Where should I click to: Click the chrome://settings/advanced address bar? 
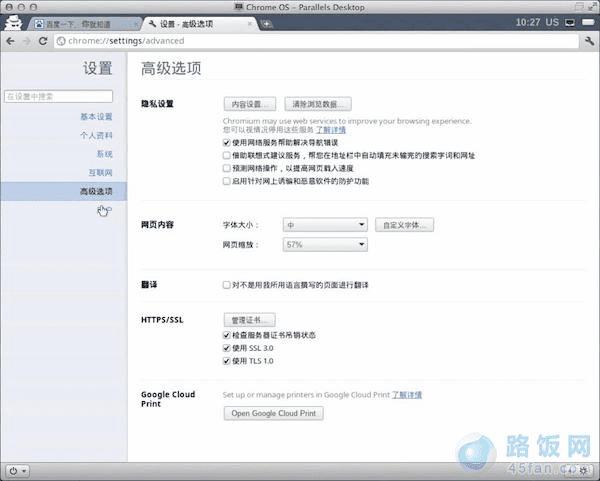coord(316,41)
